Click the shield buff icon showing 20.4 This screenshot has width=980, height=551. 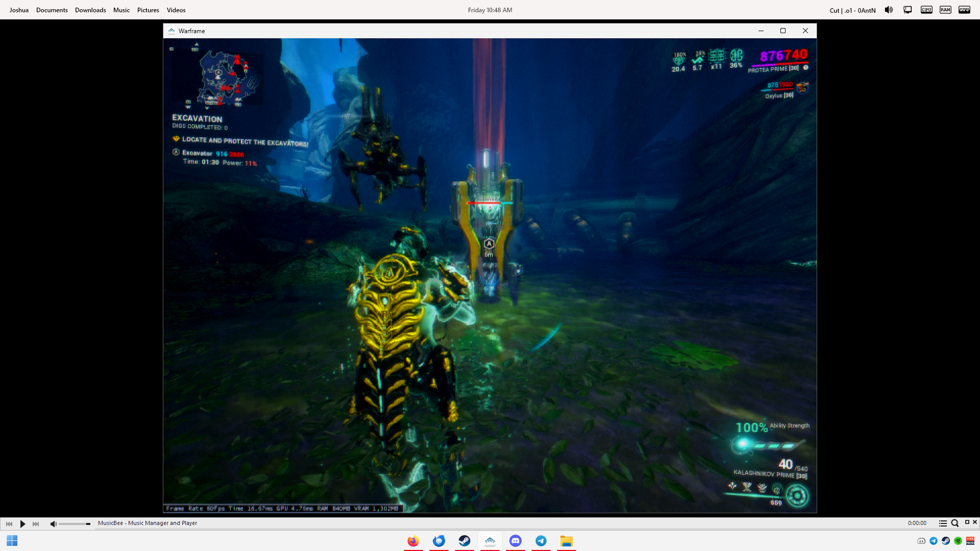coord(678,62)
